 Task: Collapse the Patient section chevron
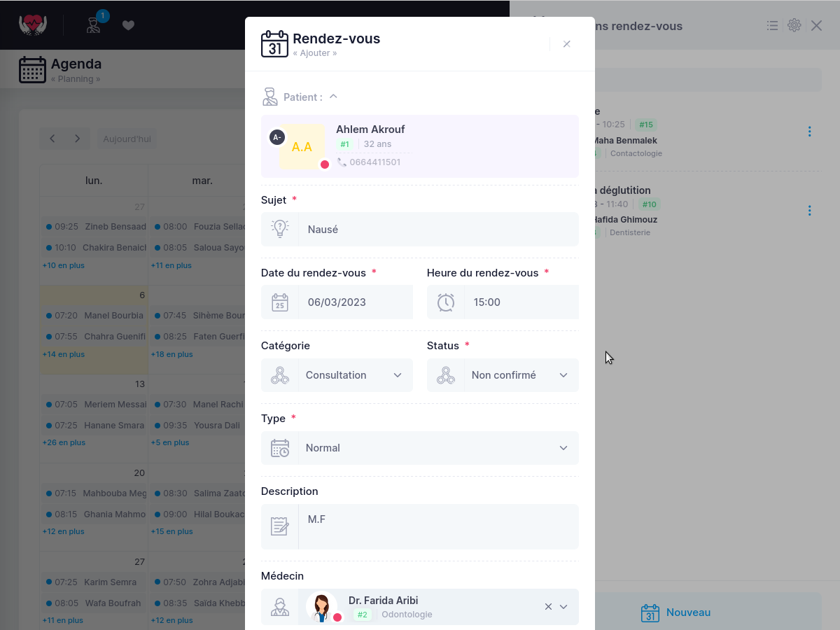point(333,97)
